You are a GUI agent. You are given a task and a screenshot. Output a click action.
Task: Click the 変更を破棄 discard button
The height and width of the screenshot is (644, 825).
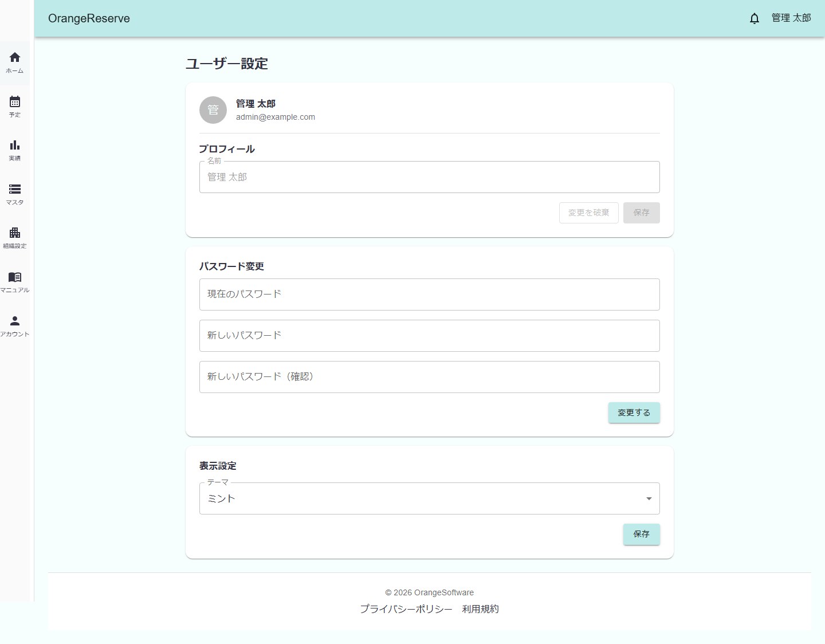(589, 213)
